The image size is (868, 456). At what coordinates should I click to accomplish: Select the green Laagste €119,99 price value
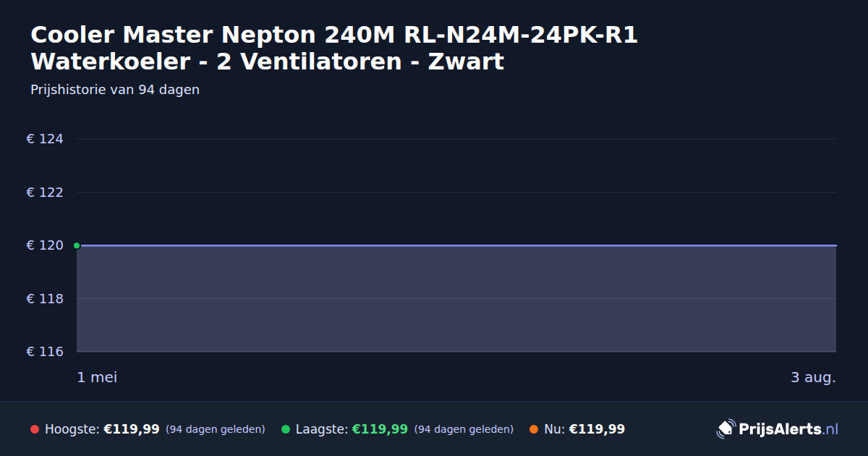(380, 429)
